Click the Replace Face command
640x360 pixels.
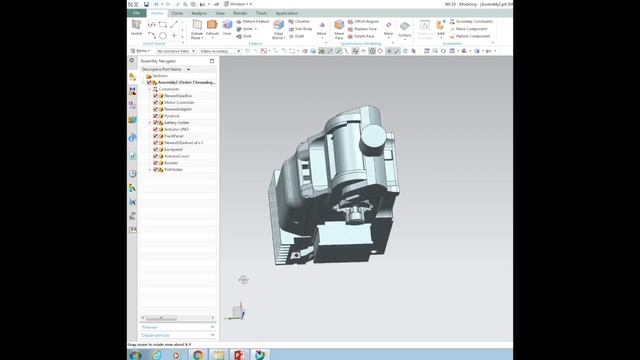point(362,29)
